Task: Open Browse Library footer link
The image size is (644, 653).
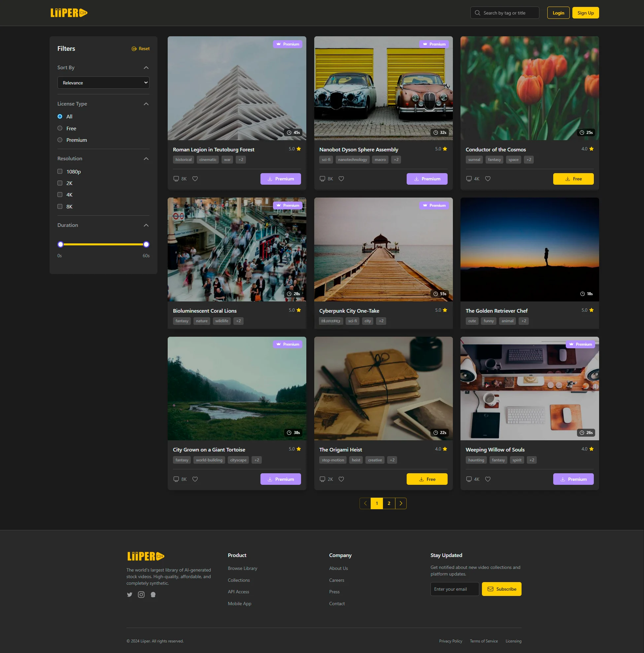Action: pos(242,568)
